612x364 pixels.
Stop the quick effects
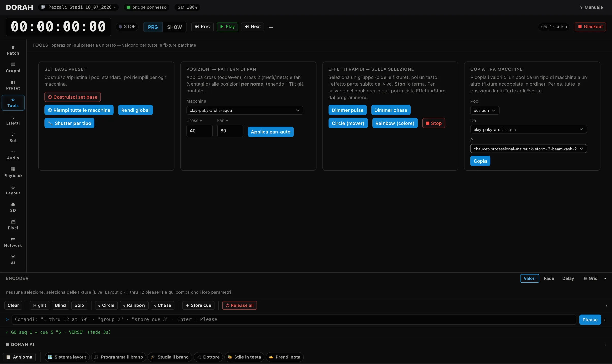[x=433, y=123]
